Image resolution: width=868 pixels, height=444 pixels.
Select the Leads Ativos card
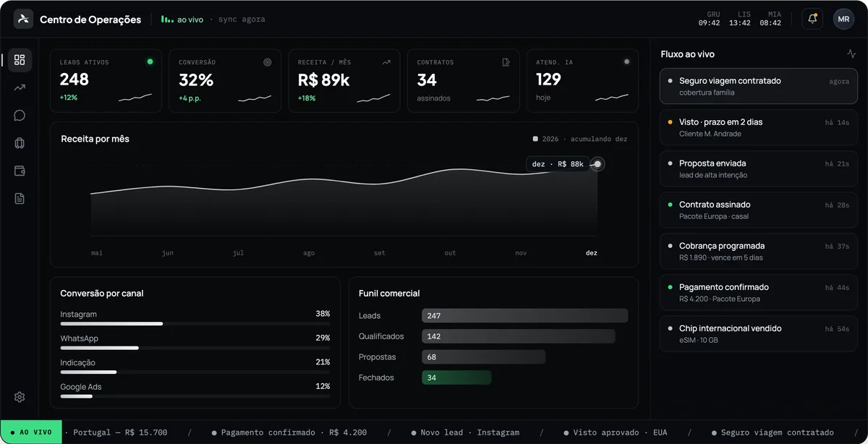[x=106, y=81]
